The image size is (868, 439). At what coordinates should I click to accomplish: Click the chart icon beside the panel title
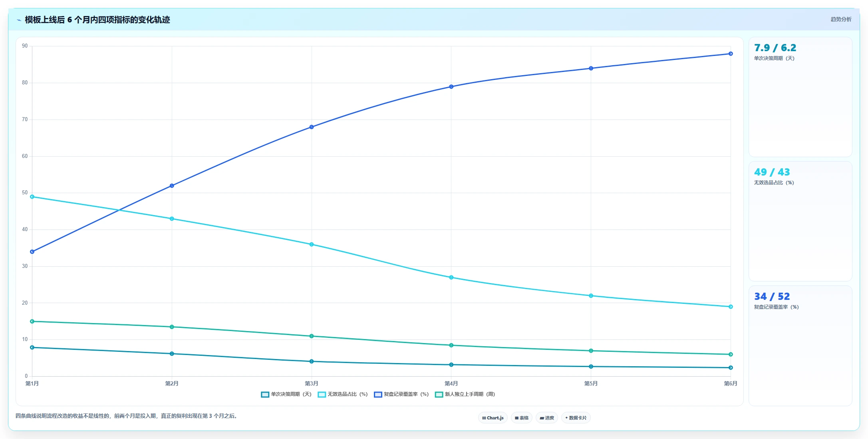19,20
